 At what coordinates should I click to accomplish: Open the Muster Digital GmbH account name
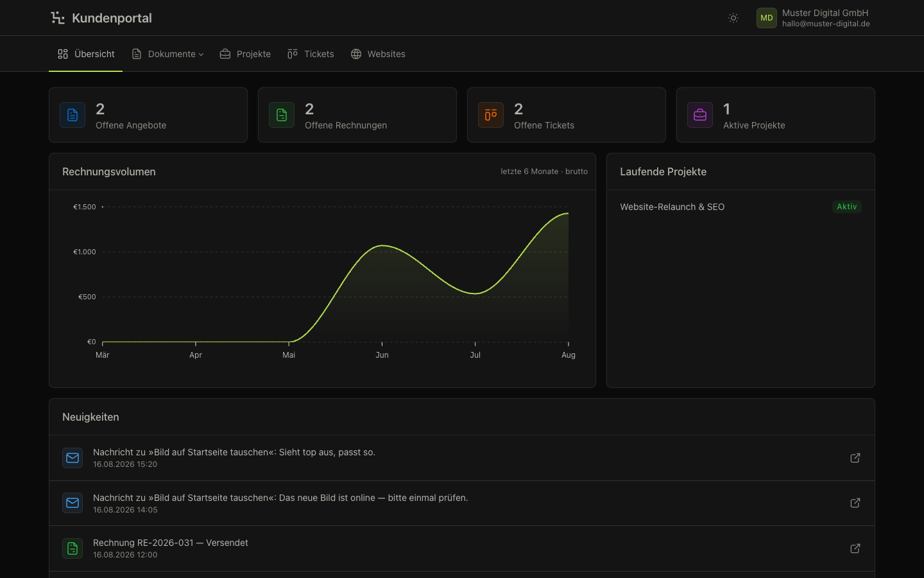(825, 13)
